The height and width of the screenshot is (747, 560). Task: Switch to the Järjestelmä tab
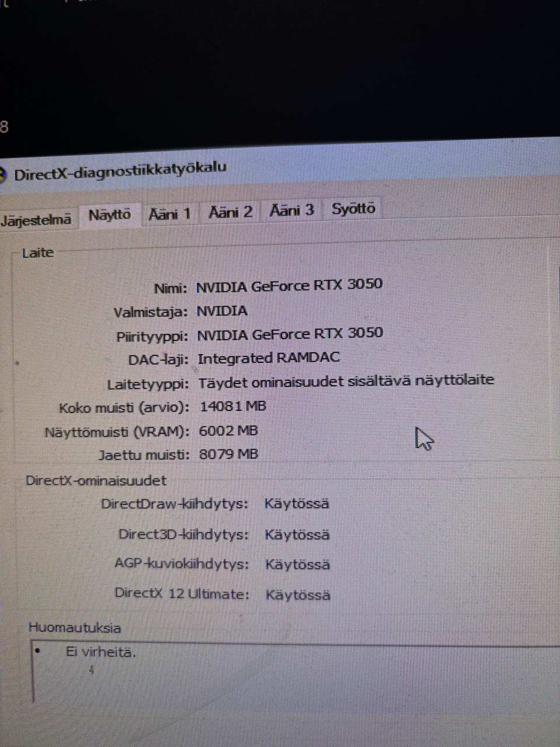pyautogui.click(x=36, y=219)
